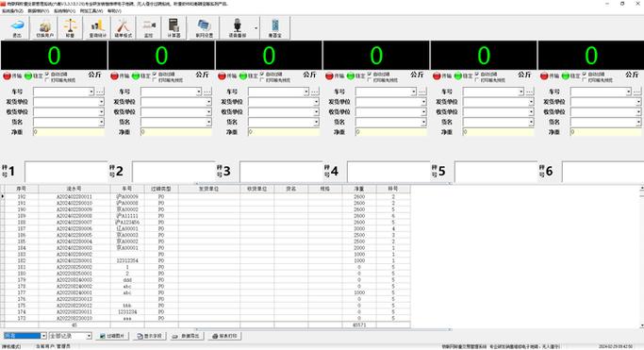
Task: Click the 过磅图片 button
Action: [x=112, y=336]
